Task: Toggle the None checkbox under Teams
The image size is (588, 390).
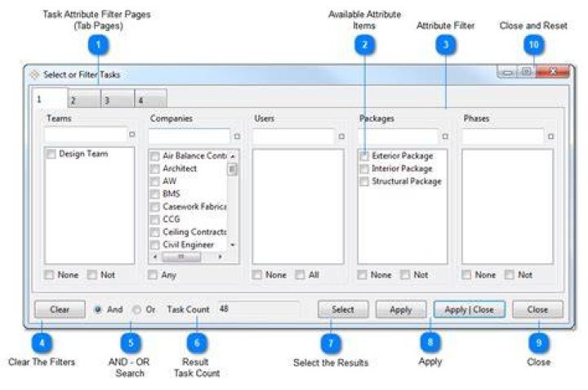Action: pyautogui.click(x=49, y=275)
